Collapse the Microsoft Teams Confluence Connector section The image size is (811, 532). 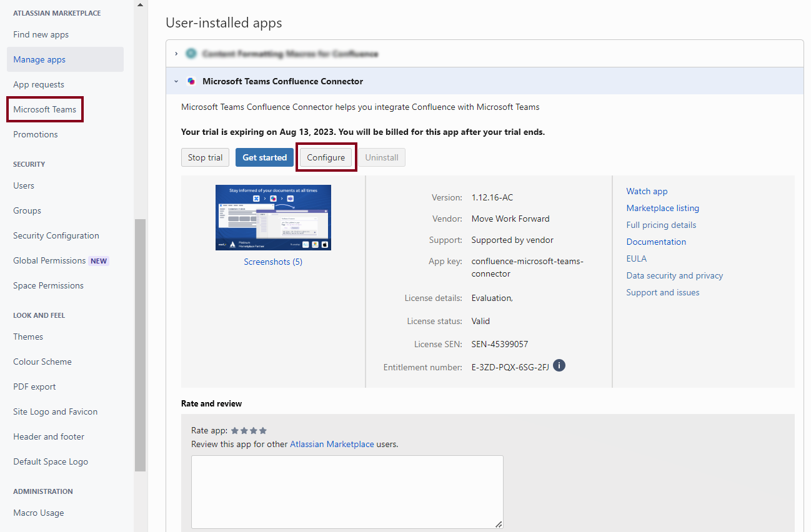click(176, 81)
